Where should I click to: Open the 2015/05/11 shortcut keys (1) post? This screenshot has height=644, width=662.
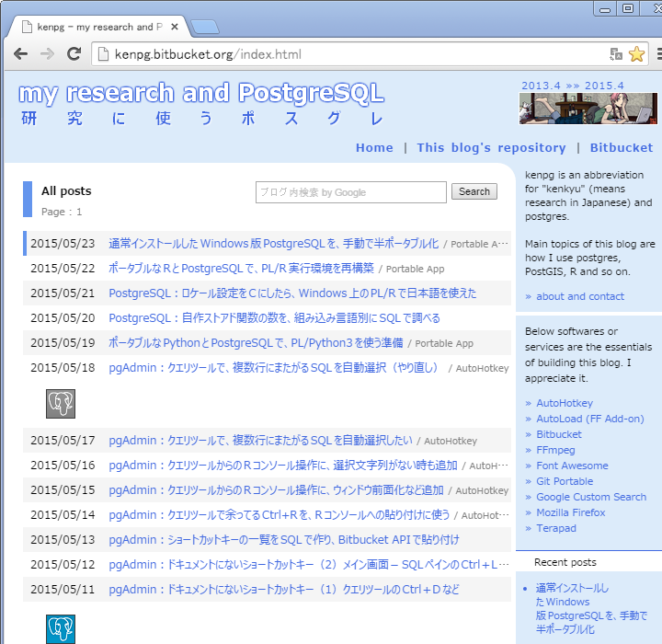pyautogui.click(x=284, y=590)
